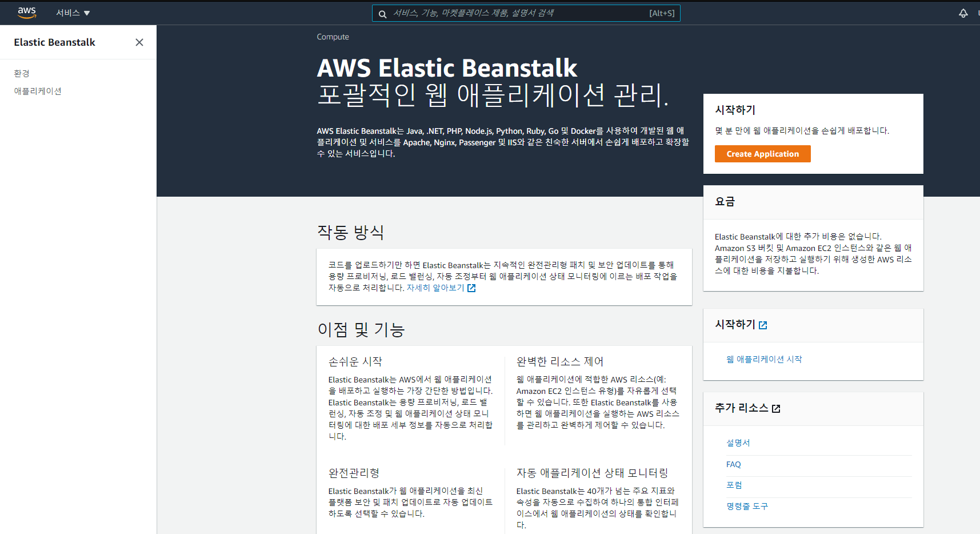Open the 자세히 알아보기 link
This screenshot has width=980, height=534.
tap(435, 288)
